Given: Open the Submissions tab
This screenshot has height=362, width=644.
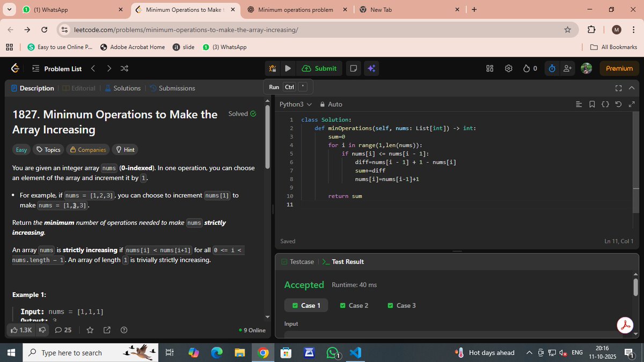Looking at the screenshot, I should coord(172,88).
